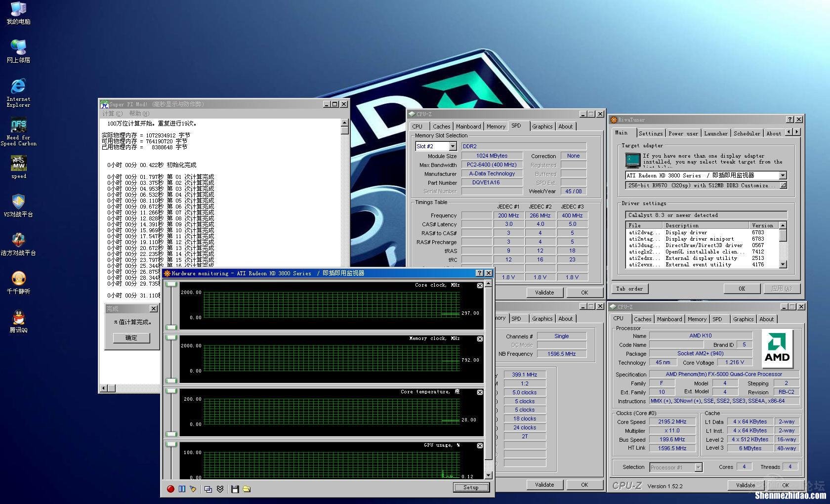
Task: Close the Core temperature graph panel
Action: coord(480,392)
